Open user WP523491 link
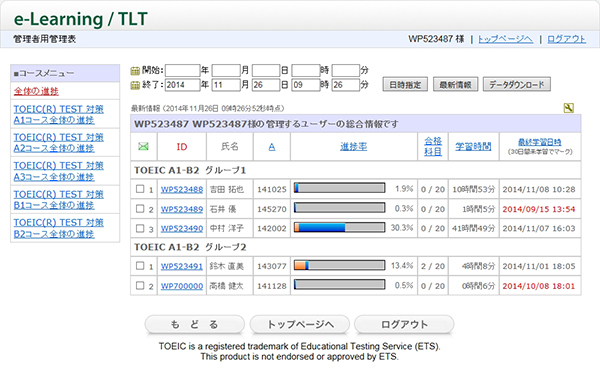 [182, 266]
